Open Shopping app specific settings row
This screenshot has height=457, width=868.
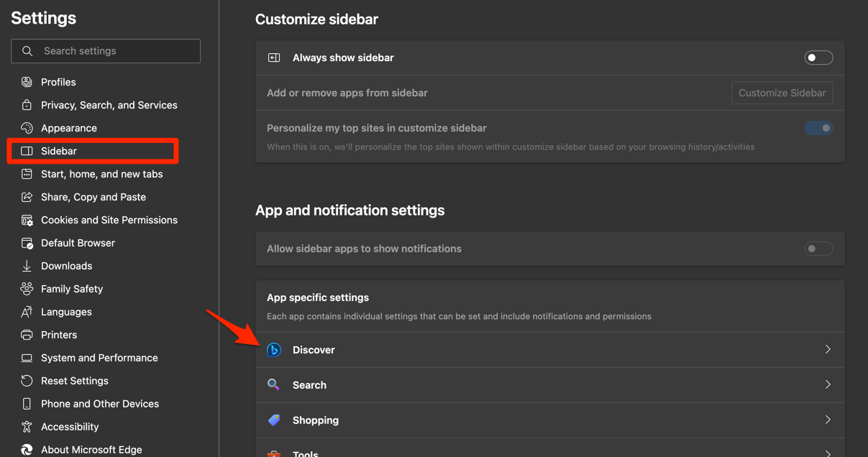coord(550,420)
